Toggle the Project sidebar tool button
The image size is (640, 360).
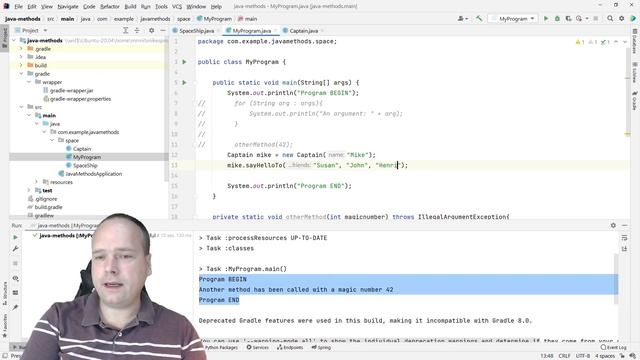pyautogui.click(x=5, y=38)
